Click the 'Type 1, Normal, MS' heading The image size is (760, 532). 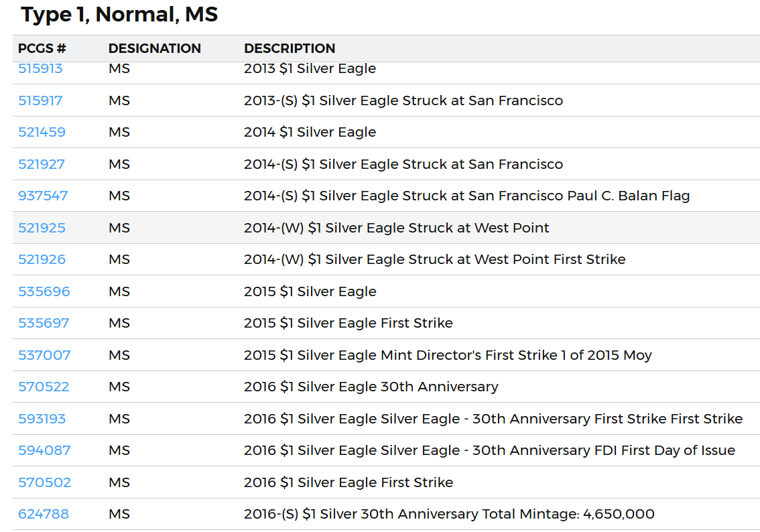[x=119, y=14]
